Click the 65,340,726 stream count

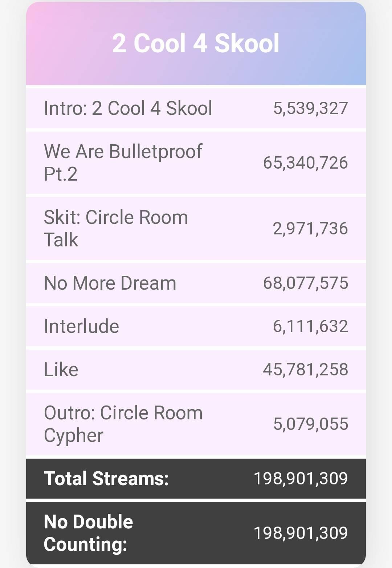306,162
